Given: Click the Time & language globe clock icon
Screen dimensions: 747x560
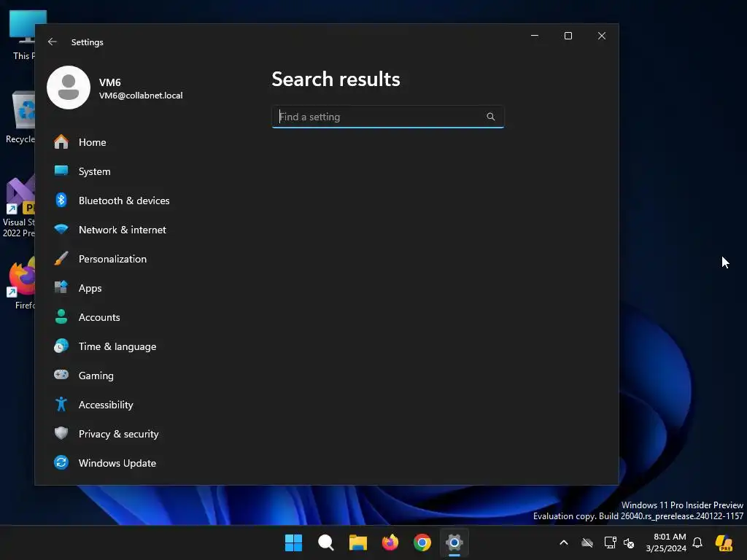Looking at the screenshot, I should [x=61, y=346].
